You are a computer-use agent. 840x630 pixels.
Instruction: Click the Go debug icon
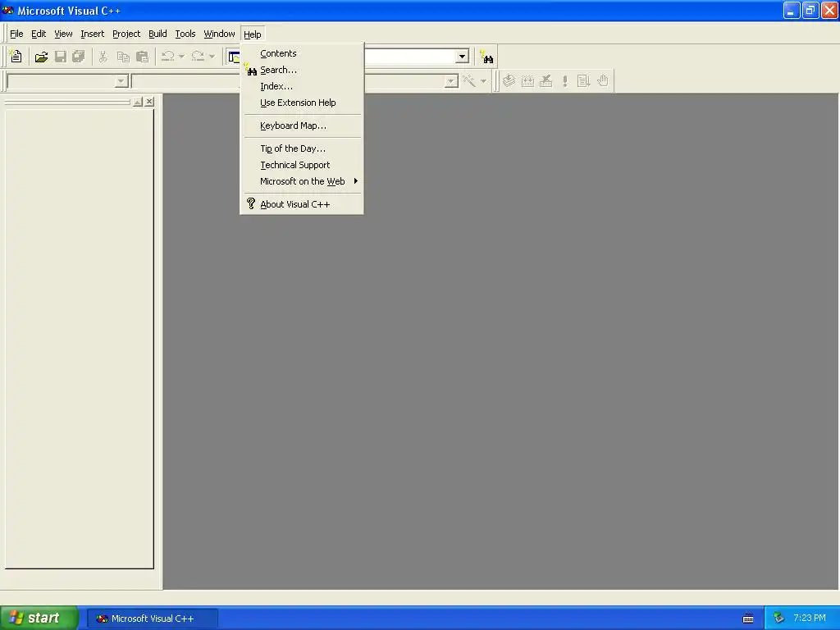pos(583,81)
